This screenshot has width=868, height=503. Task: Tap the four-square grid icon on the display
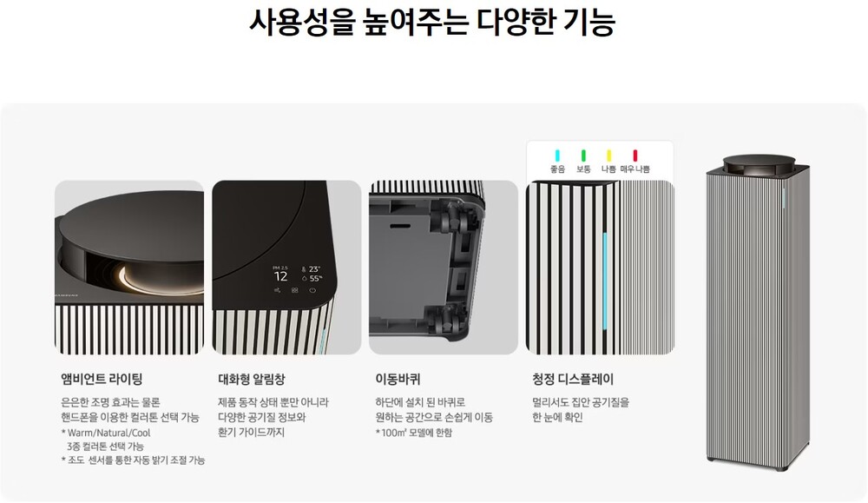pos(294,290)
